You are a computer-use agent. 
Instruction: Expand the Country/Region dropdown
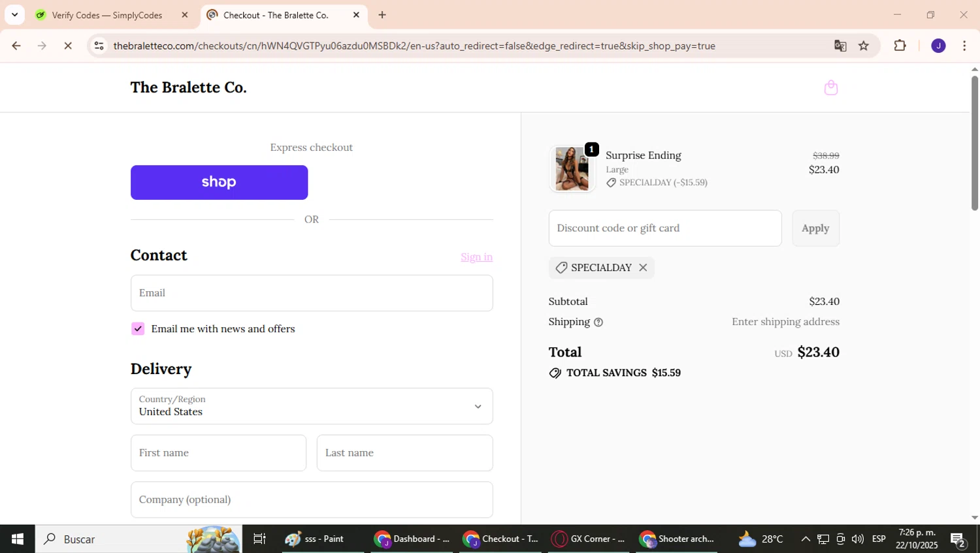[x=312, y=406]
